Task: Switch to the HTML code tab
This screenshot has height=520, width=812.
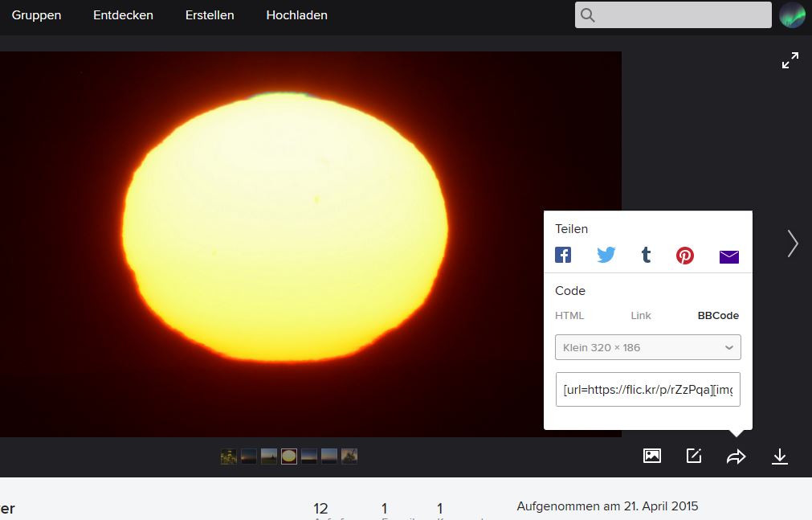Action: 569,316
